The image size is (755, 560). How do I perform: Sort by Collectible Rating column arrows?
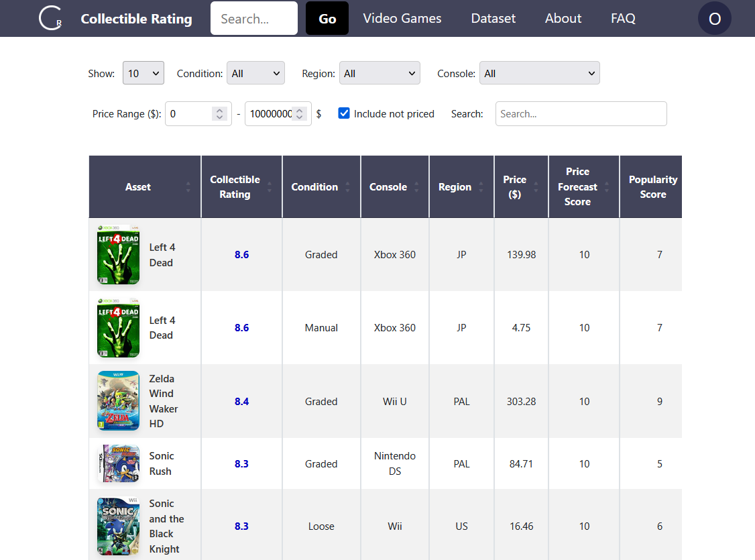click(270, 187)
